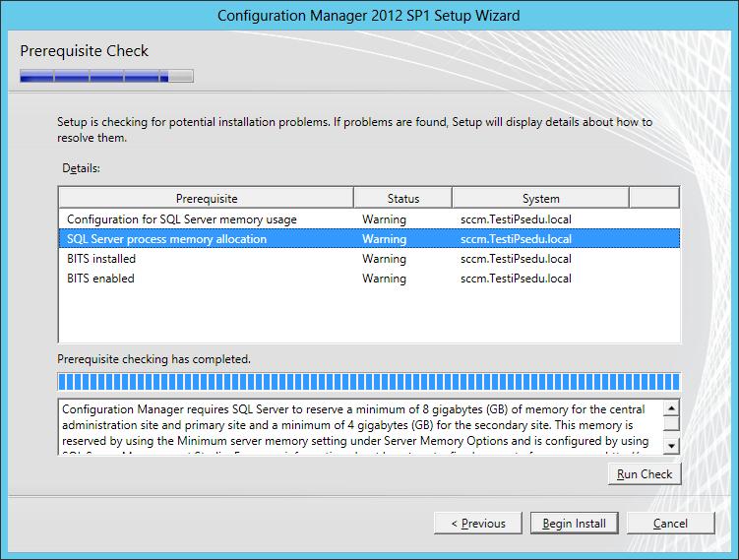Click Warning status of BITS installed row
The width and height of the screenshot is (739, 560).
(384, 259)
